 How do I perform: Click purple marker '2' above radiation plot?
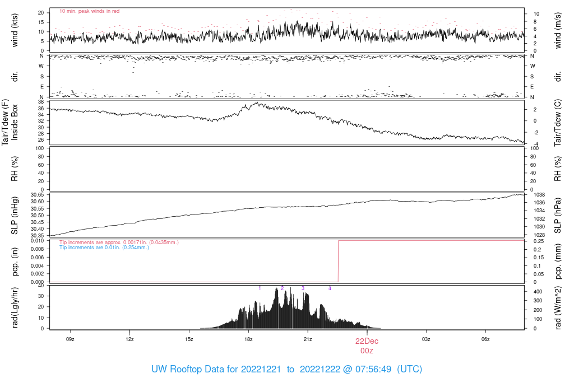tap(283, 288)
